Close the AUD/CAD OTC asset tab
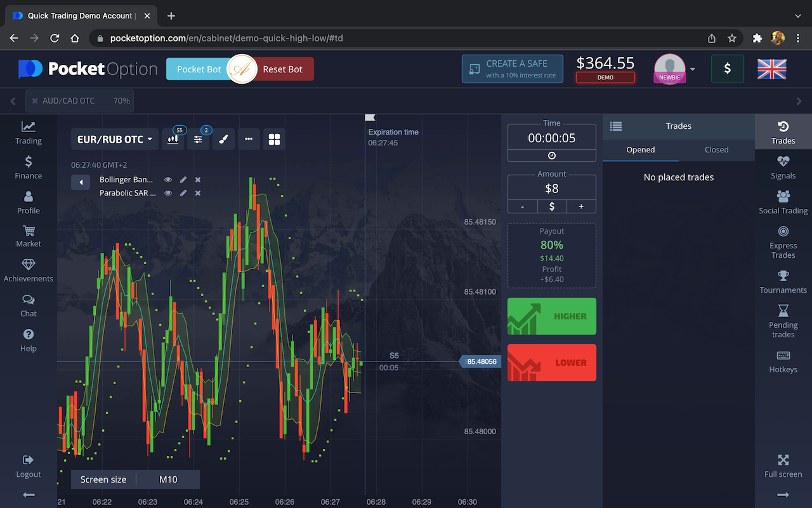Screen dimensions: 812x508 point(35,101)
